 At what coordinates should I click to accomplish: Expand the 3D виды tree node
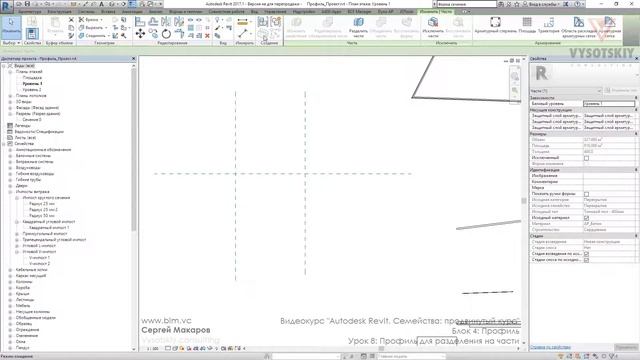pos(11,102)
